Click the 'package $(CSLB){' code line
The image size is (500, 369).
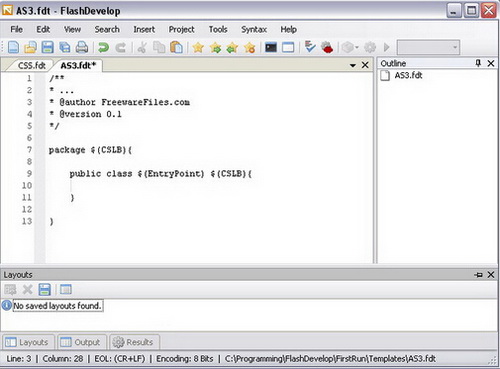tap(90, 150)
